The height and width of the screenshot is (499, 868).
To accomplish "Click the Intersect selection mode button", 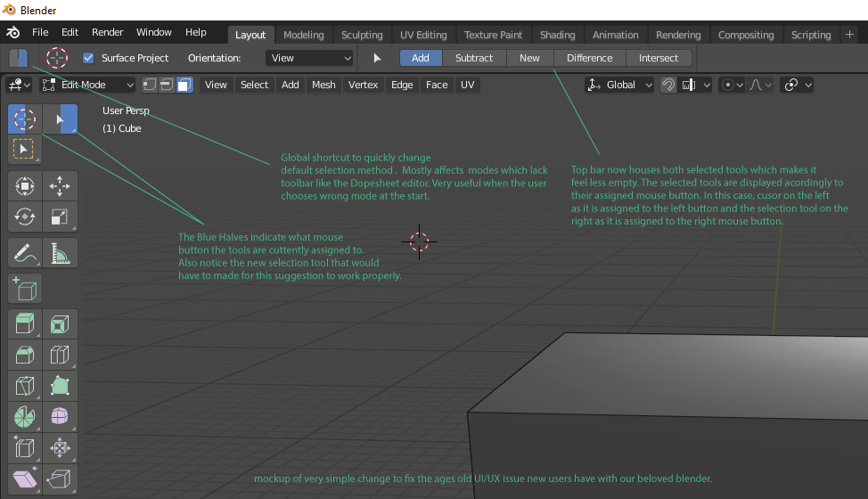I will pos(659,58).
